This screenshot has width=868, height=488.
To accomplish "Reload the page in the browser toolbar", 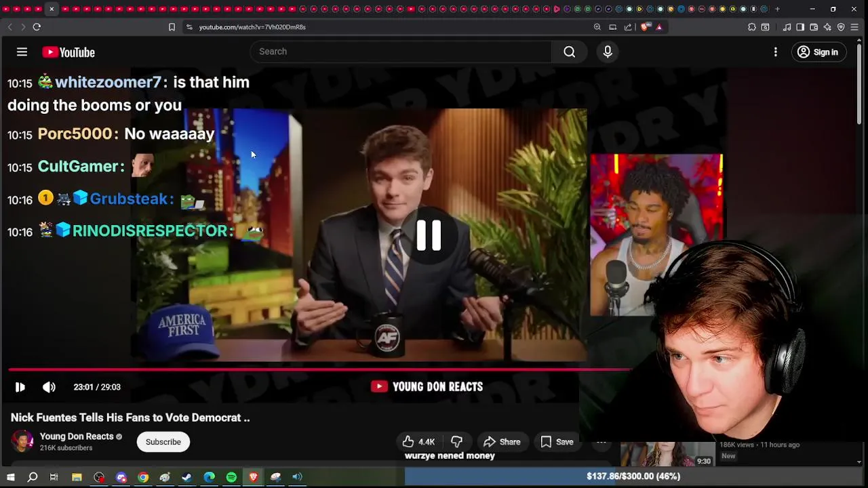I will coord(37,27).
